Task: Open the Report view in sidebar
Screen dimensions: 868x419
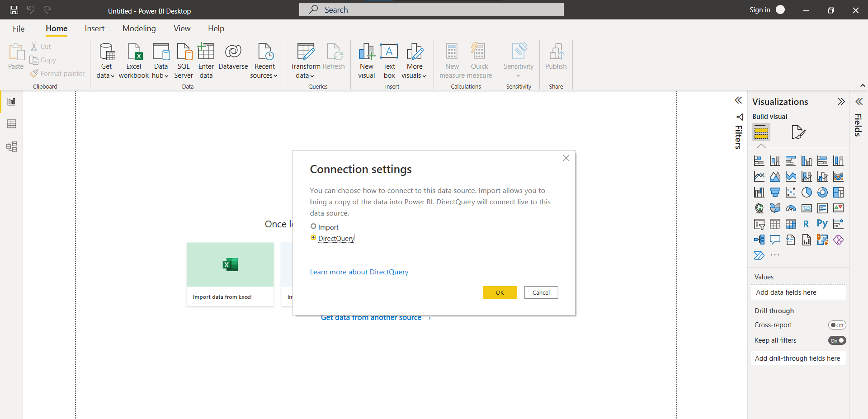Action: [11, 102]
